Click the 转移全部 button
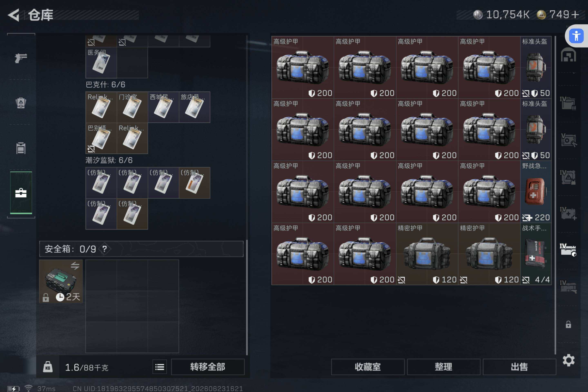The image size is (588, 392). (207, 367)
